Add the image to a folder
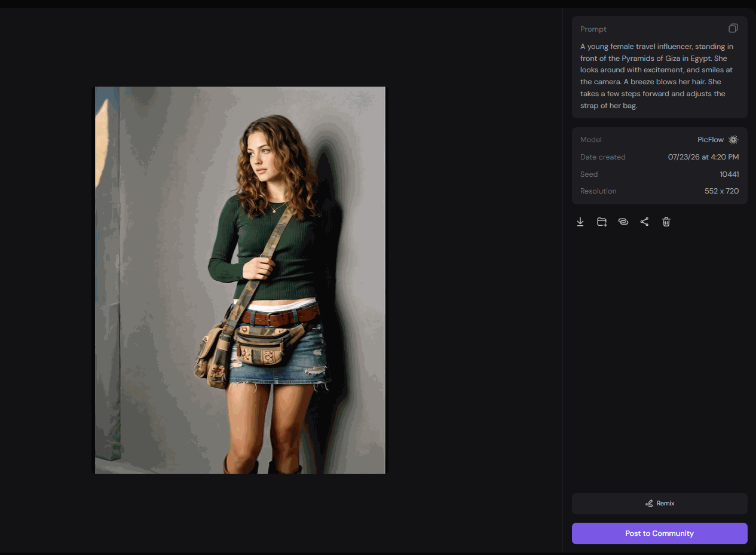This screenshot has height=555, width=756. click(x=602, y=222)
